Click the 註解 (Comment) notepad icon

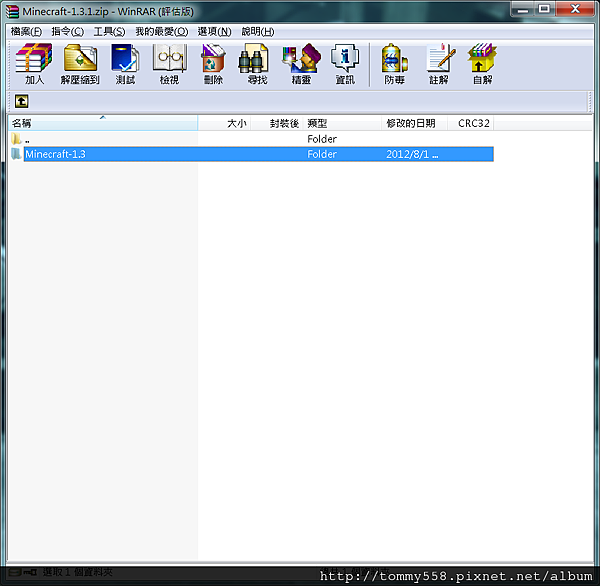coord(439,64)
